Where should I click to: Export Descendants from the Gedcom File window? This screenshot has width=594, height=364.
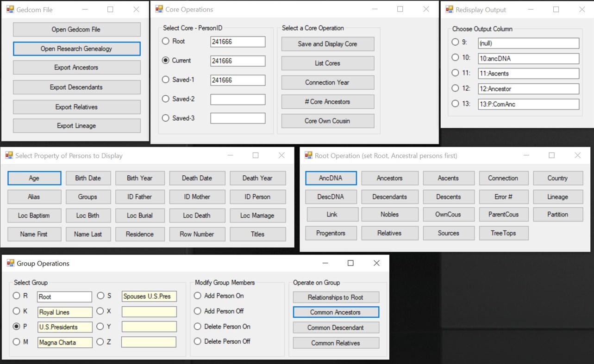pos(76,87)
